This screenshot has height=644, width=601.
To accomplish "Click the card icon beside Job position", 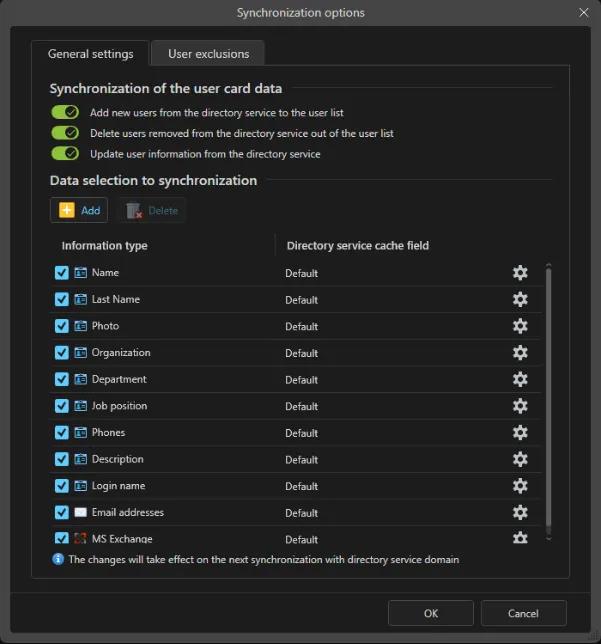I will (81, 406).
